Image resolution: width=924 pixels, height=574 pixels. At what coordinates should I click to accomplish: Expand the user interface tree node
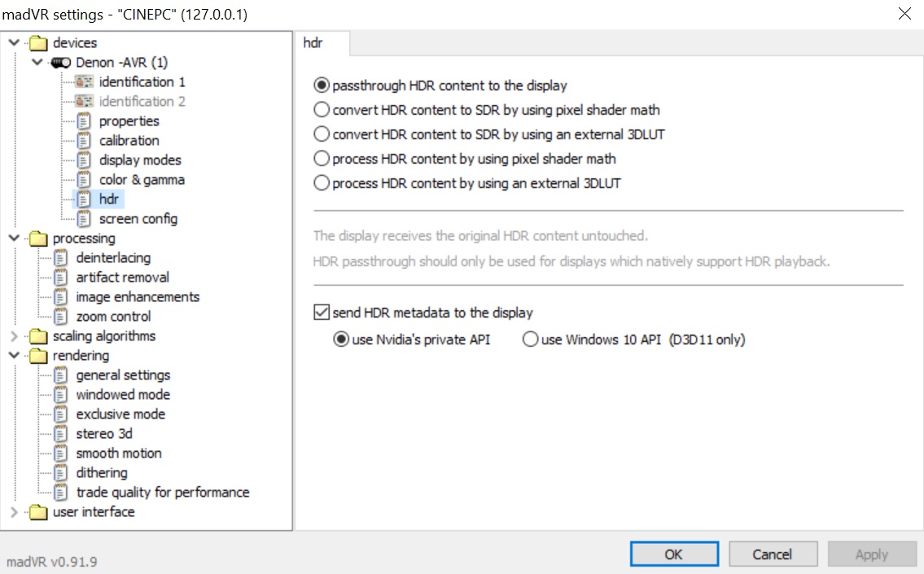click(x=14, y=511)
